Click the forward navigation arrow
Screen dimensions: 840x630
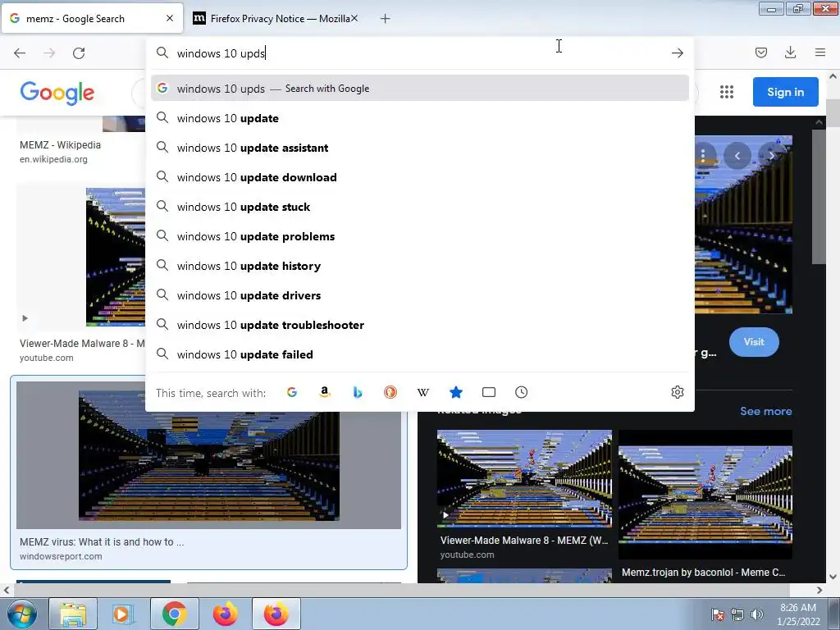(49, 53)
